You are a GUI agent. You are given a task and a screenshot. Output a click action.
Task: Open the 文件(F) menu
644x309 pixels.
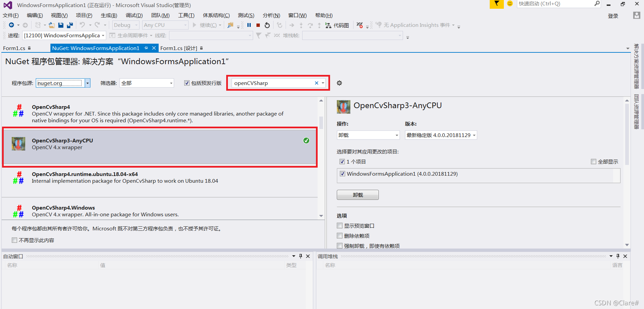[x=11, y=15]
